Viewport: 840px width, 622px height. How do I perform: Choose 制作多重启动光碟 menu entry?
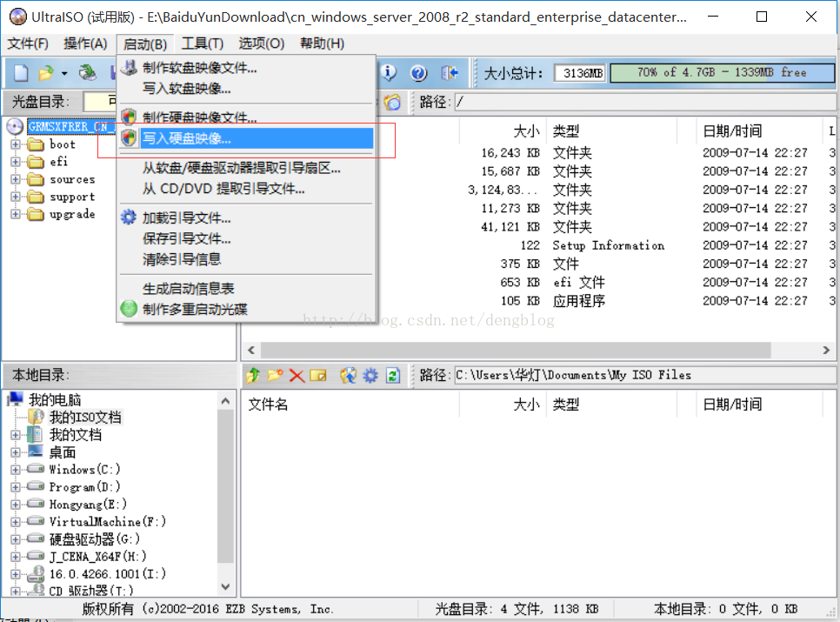[246, 309]
